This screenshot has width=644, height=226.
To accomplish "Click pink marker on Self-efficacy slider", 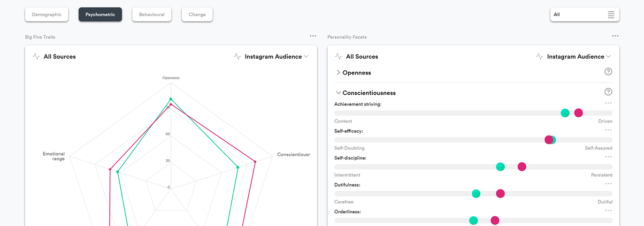I will click(x=548, y=140).
